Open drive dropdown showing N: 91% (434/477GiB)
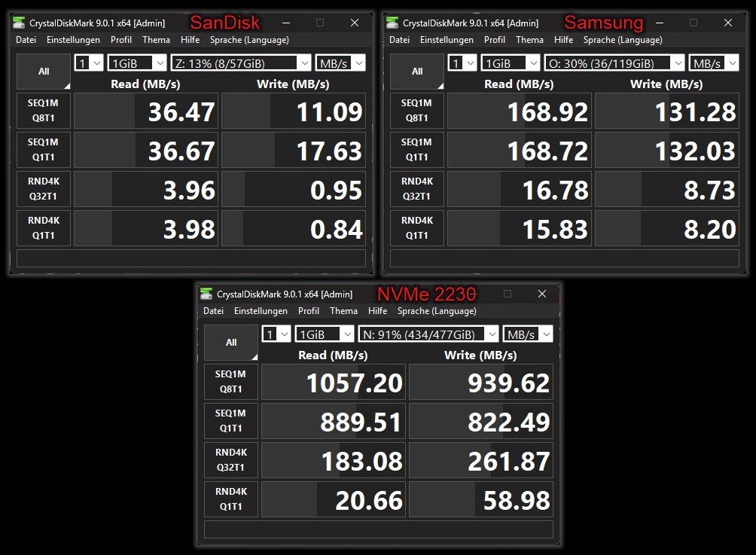The height and width of the screenshot is (555, 756). coord(428,334)
